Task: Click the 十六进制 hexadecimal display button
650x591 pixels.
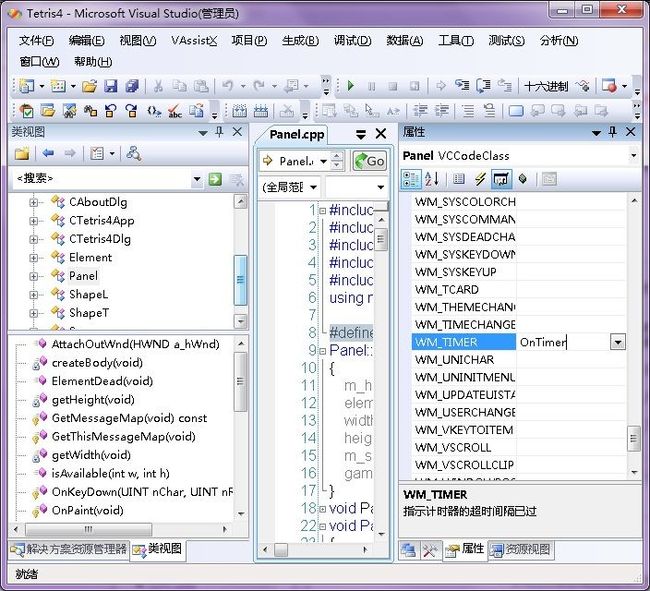Action: click(546, 86)
